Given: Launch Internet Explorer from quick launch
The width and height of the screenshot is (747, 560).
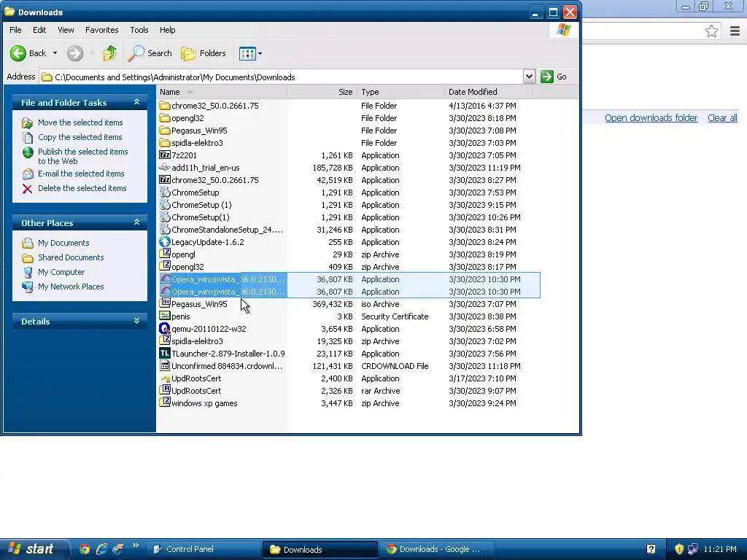Looking at the screenshot, I should coord(101,549).
